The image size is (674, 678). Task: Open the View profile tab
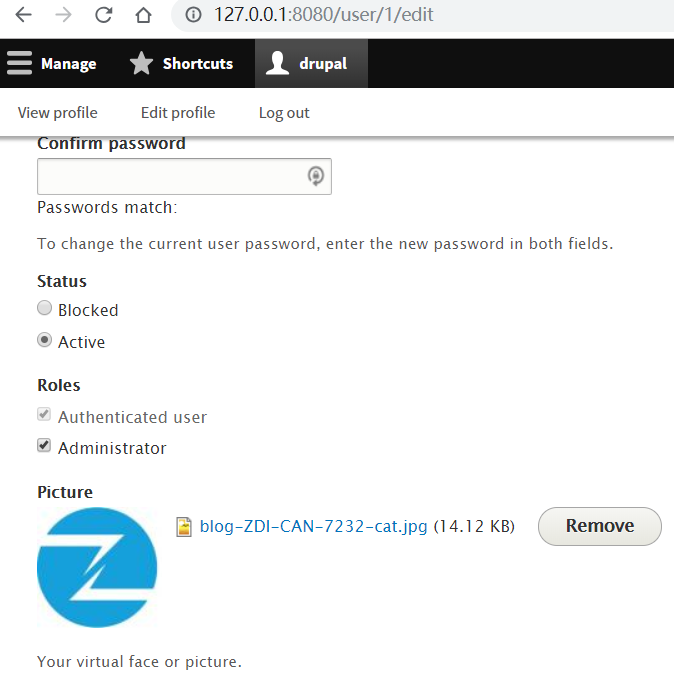(57, 113)
